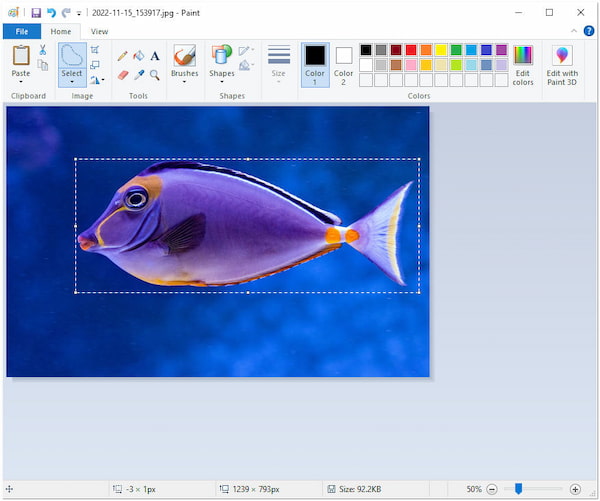Open the Resize and skew tool
The width and height of the screenshot is (600, 501).
(x=95, y=65)
